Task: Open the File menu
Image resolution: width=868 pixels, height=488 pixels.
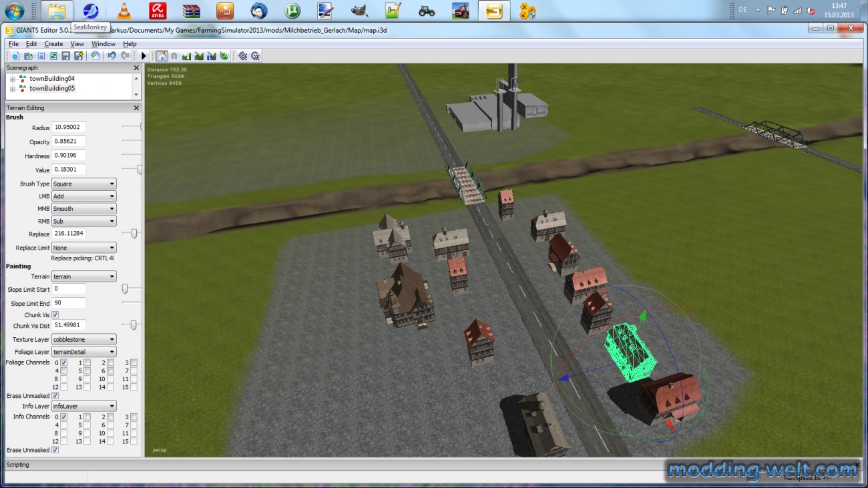Action: click(13, 44)
